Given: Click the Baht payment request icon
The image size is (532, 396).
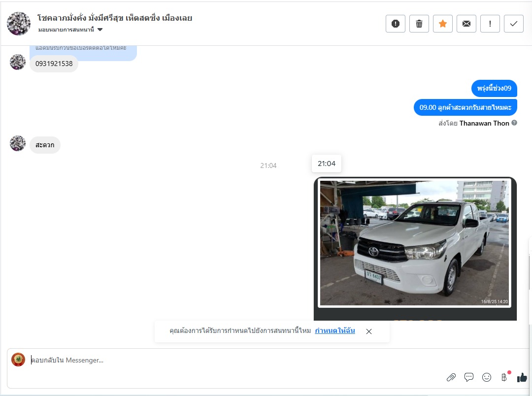Looking at the screenshot, I should pyautogui.click(x=504, y=377).
